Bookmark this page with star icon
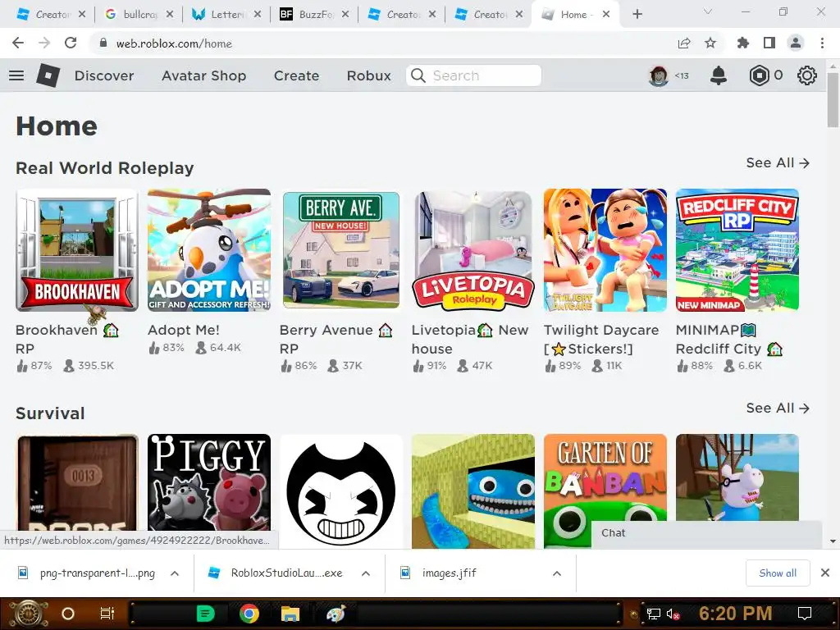Screen dimensions: 840x630 coord(710,43)
